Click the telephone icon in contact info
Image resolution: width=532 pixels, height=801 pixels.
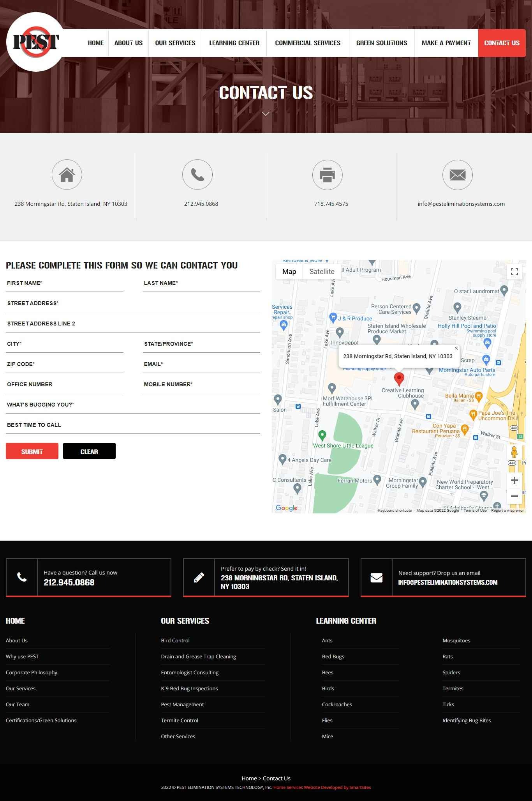click(197, 175)
